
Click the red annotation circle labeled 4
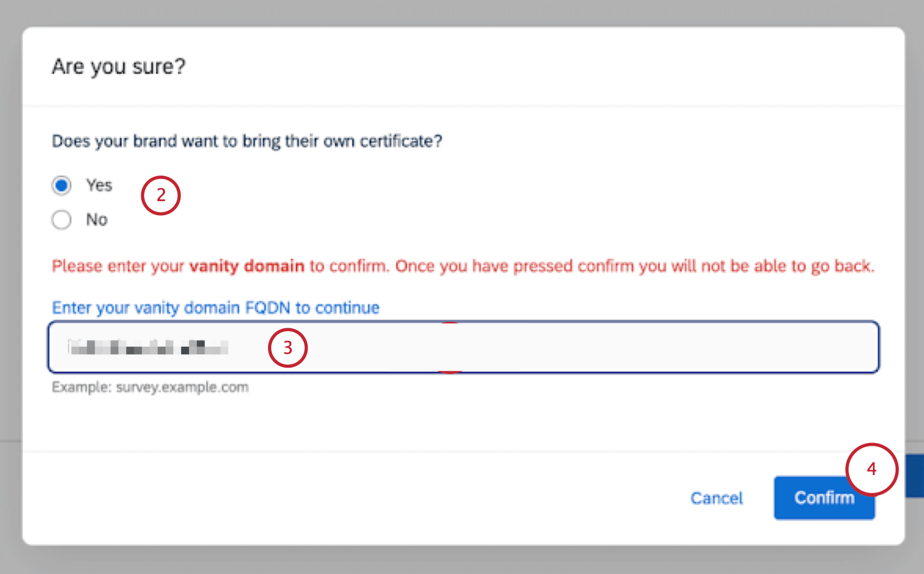872,469
